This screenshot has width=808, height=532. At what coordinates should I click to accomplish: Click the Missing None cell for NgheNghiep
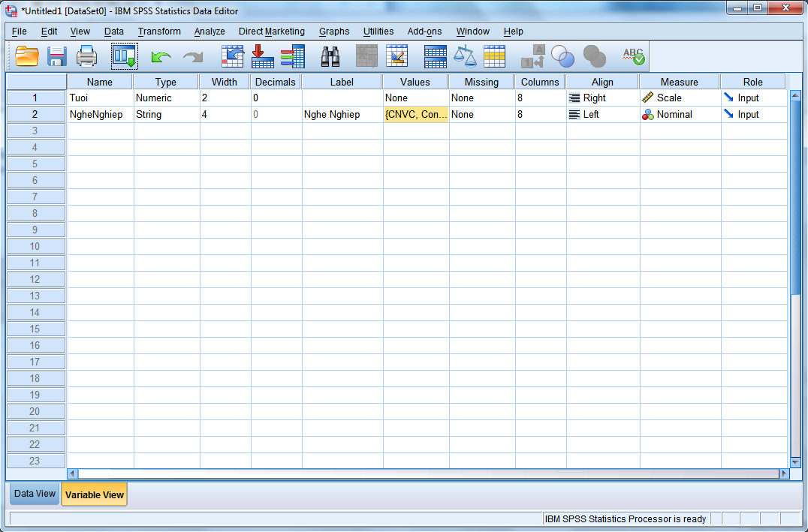pos(482,114)
